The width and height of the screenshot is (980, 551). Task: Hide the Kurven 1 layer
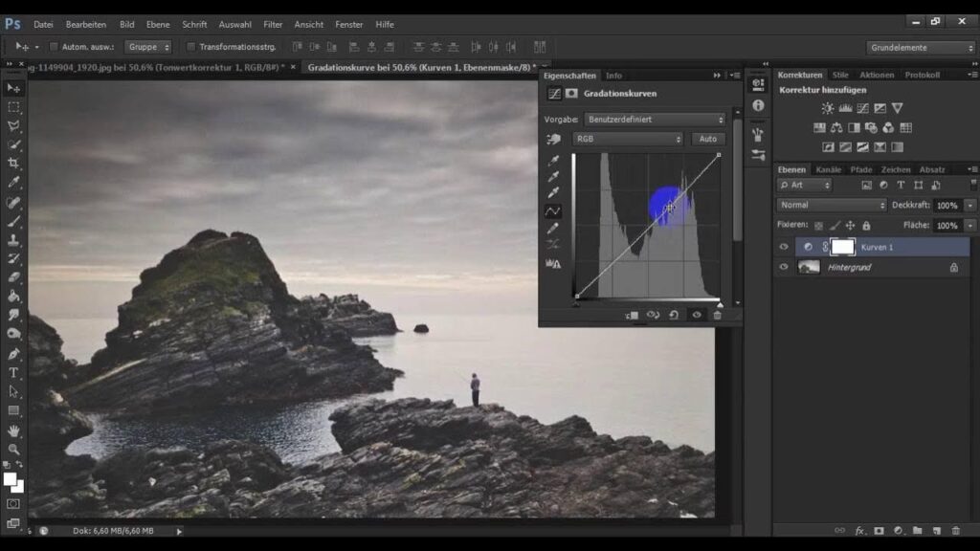click(784, 247)
